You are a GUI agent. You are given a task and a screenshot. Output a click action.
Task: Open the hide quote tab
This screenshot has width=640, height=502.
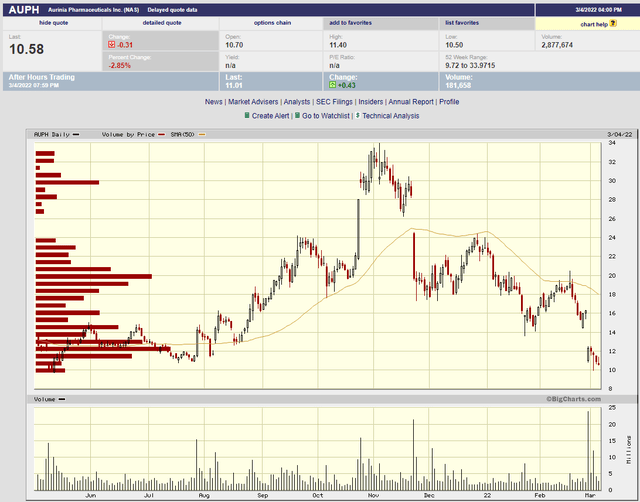pyautogui.click(x=53, y=23)
